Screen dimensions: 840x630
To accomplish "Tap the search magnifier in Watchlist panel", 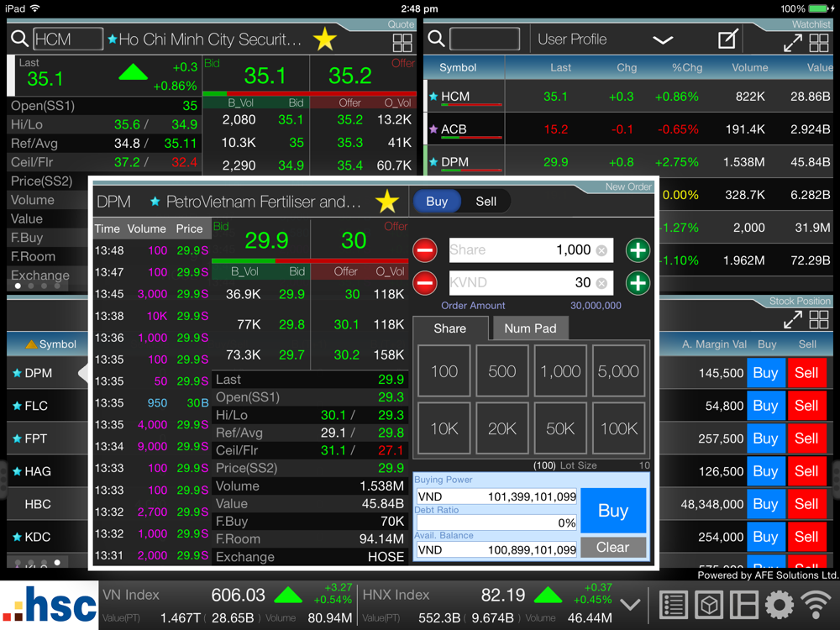I will click(x=436, y=39).
